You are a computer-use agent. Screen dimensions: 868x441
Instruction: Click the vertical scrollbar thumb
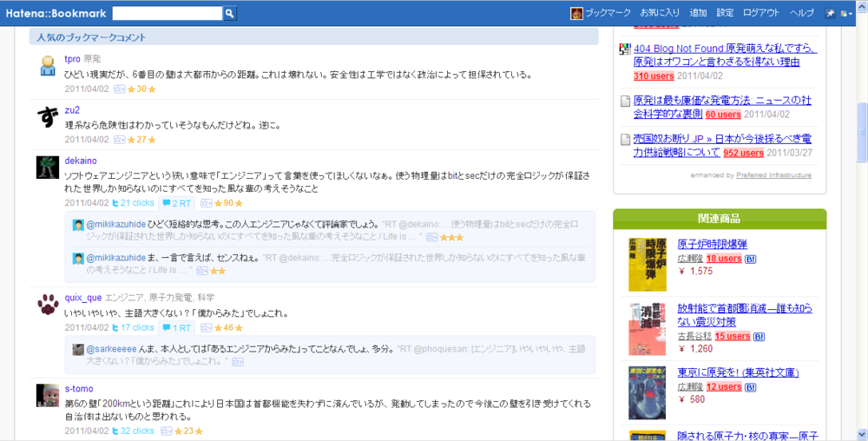pyautogui.click(x=862, y=133)
